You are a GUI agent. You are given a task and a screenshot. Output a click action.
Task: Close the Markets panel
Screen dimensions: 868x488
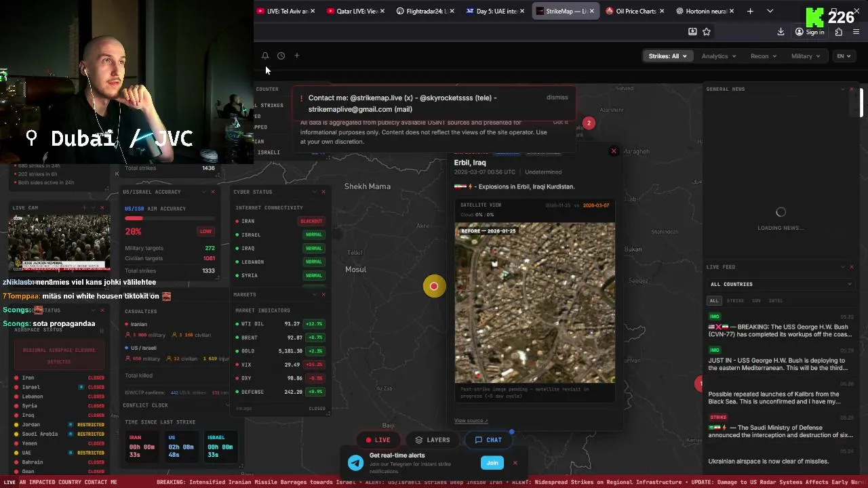click(323, 294)
